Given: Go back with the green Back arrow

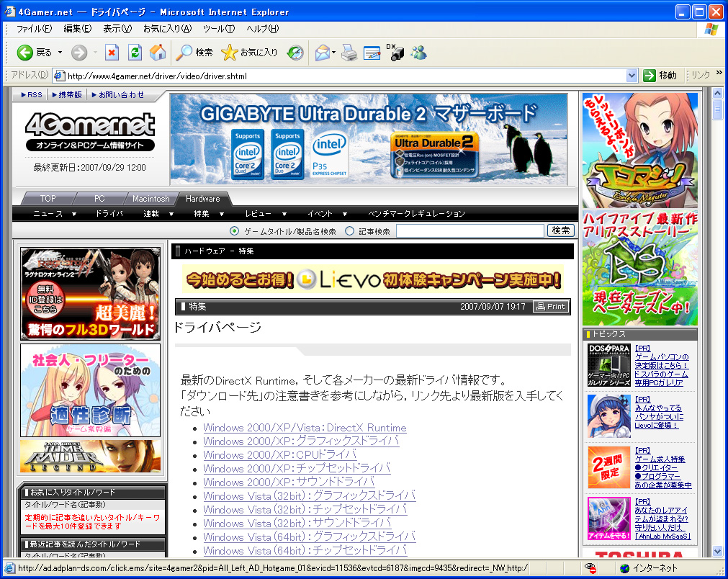Looking at the screenshot, I should click(25, 53).
